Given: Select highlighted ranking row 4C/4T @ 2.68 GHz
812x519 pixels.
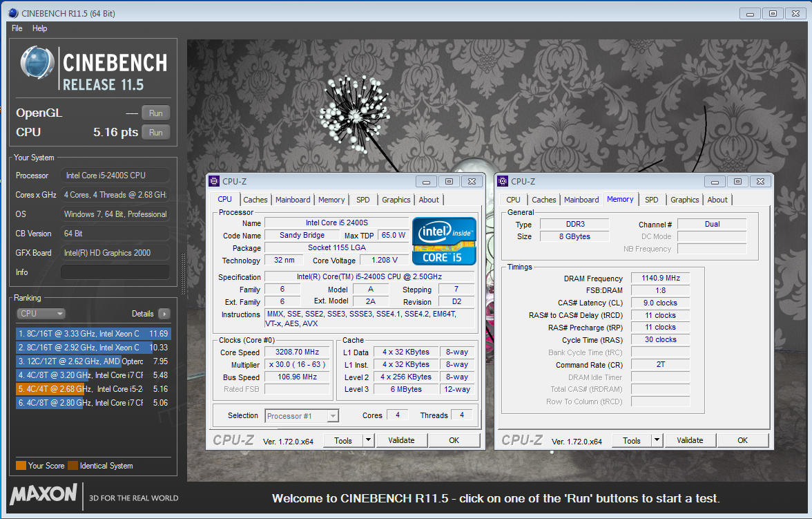Looking at the screenshot, I should (x=93, y=389).
